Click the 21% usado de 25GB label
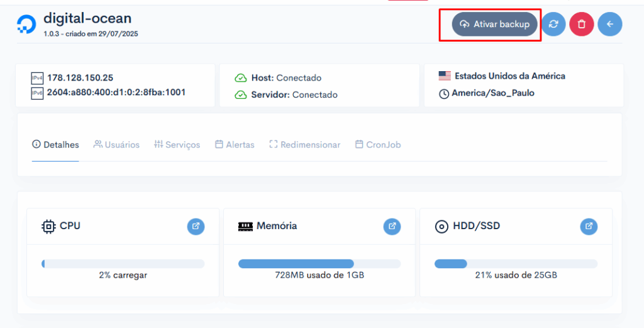This screenshot has width=644, height=328. tap(516, 275)
